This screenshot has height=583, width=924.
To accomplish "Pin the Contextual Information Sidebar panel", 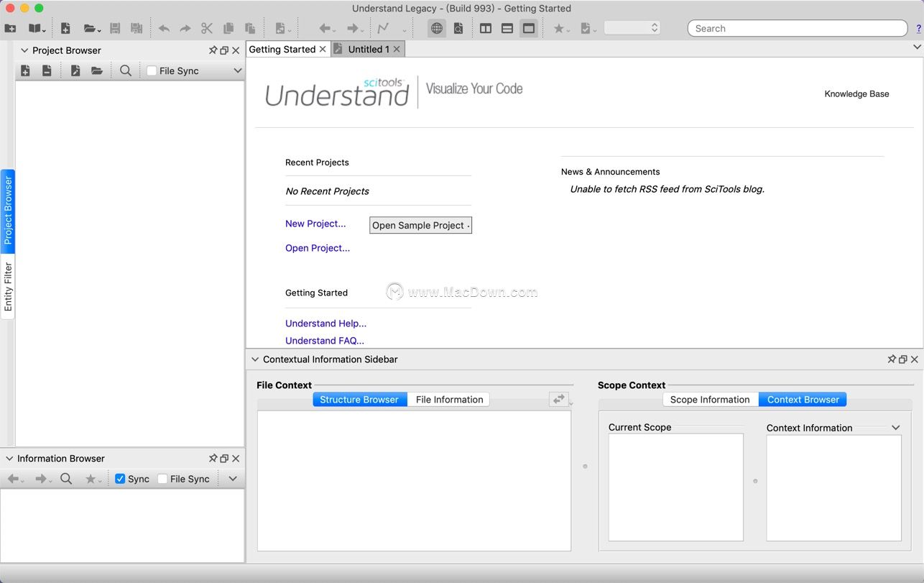I will 891,359.
